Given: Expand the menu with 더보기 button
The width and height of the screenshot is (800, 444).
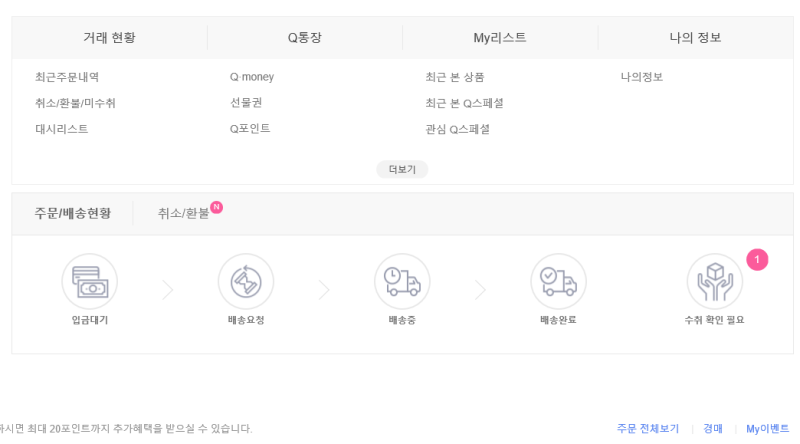Looking at the screenshot, I should 402,169.
